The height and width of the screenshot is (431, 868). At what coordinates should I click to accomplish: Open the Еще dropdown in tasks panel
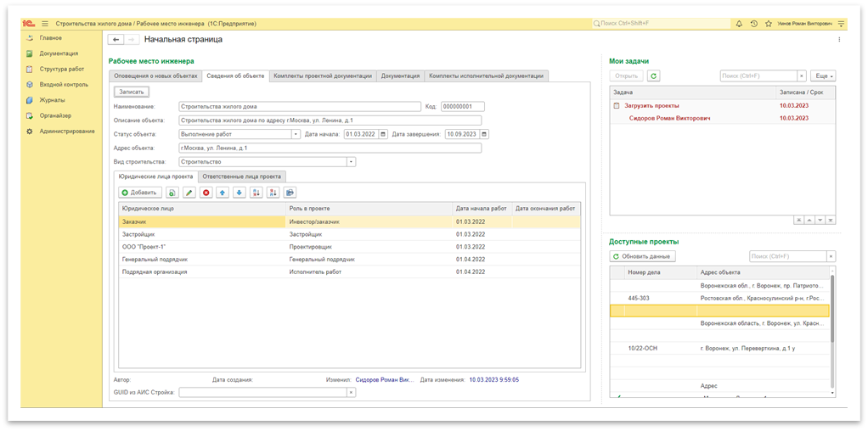pos(823,76)
